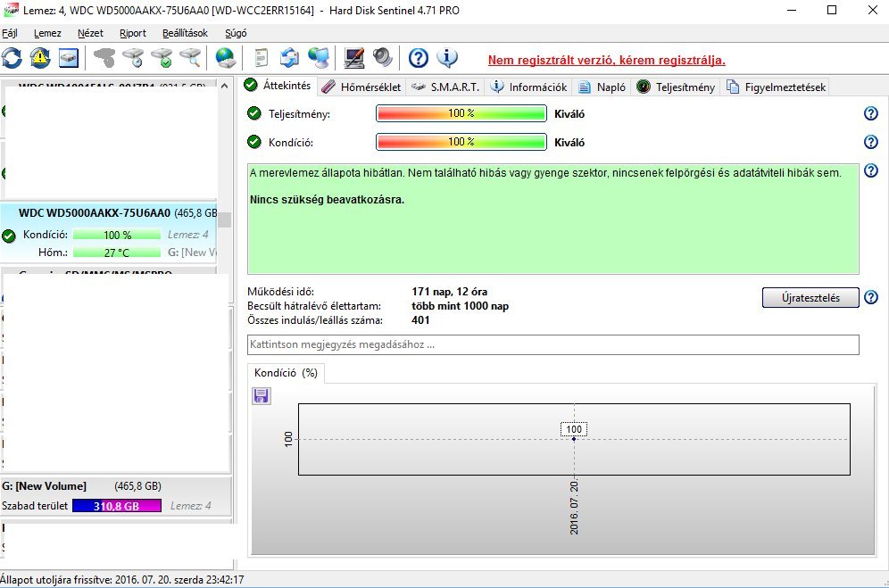
Task: Click status bar 'Állapot utoljára frissítve' text
Action: click(122, 579)
